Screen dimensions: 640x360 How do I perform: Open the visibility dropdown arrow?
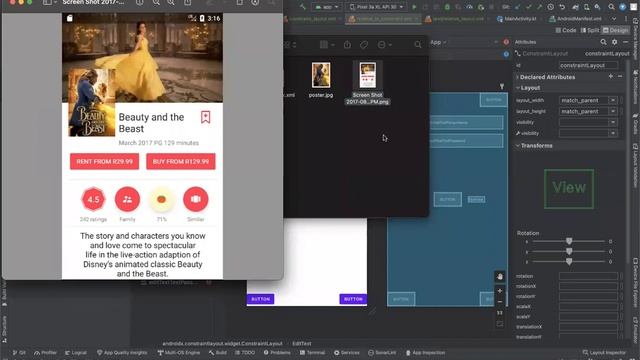(x=613, y=122)
